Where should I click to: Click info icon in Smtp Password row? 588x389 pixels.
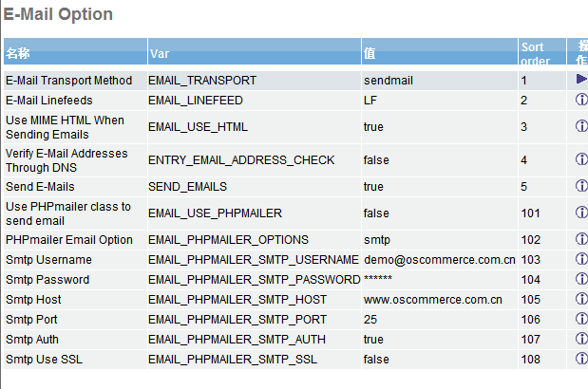(581, 279)
